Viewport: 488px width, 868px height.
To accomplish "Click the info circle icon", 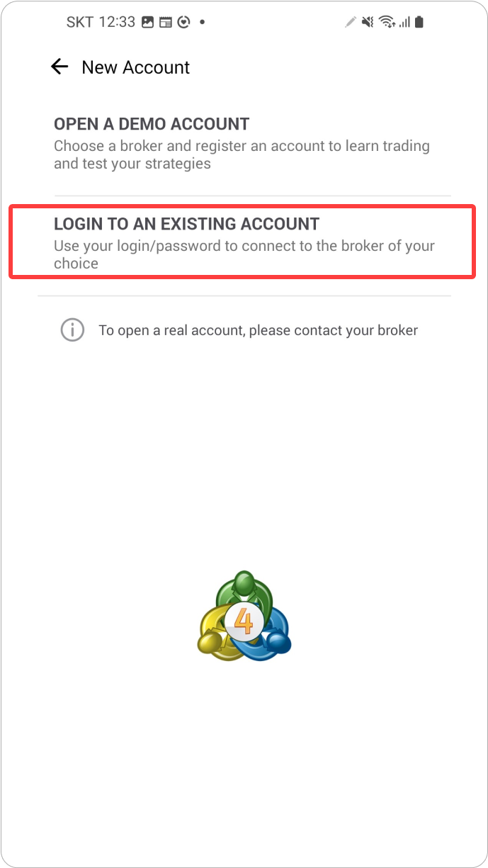I will point(72,330).
